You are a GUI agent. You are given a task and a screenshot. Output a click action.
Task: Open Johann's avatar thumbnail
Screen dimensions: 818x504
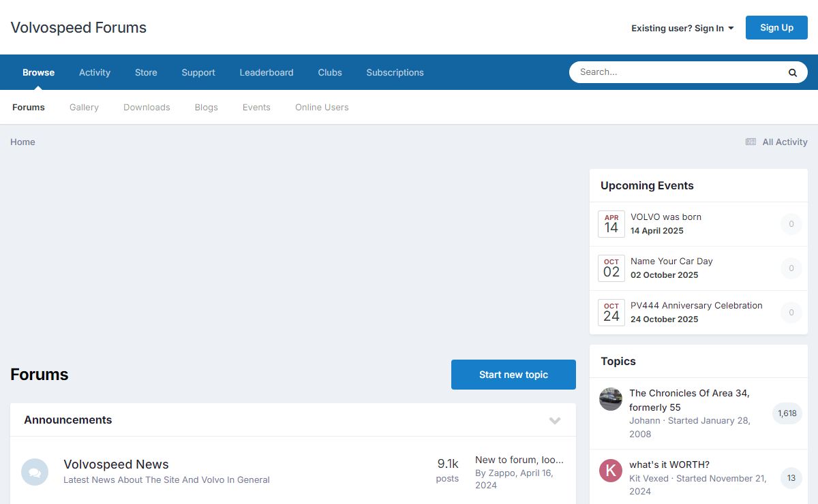[x=611, y=399]
